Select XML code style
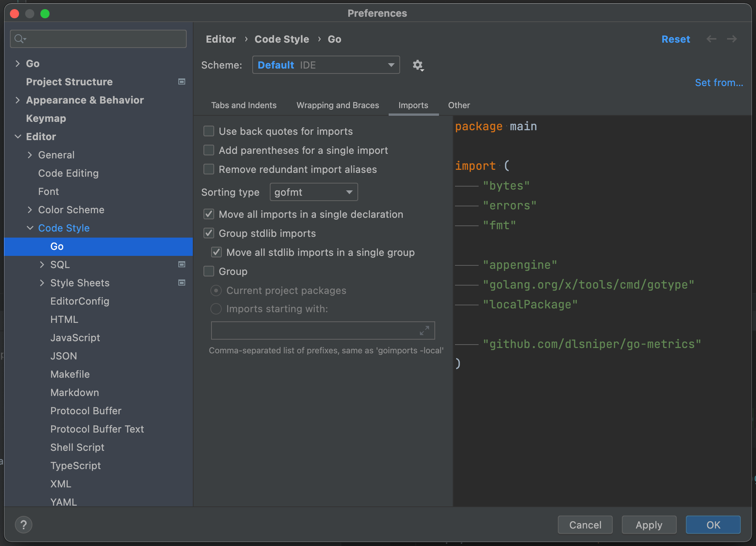 click(x=61, y=484)
